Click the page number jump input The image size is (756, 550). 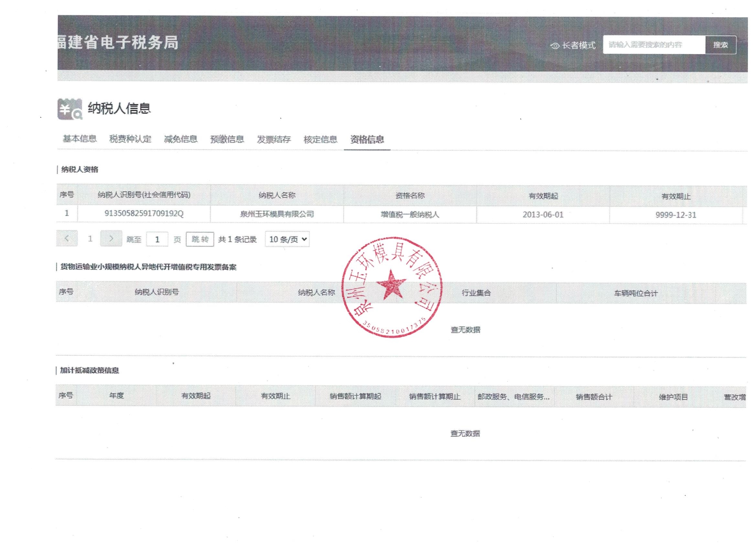point(157,239)
